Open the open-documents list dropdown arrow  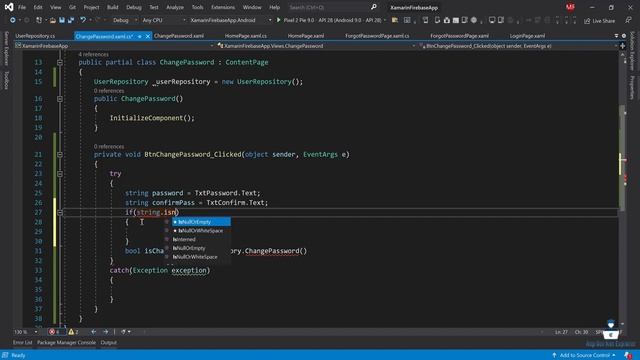(x=616, y=36)
